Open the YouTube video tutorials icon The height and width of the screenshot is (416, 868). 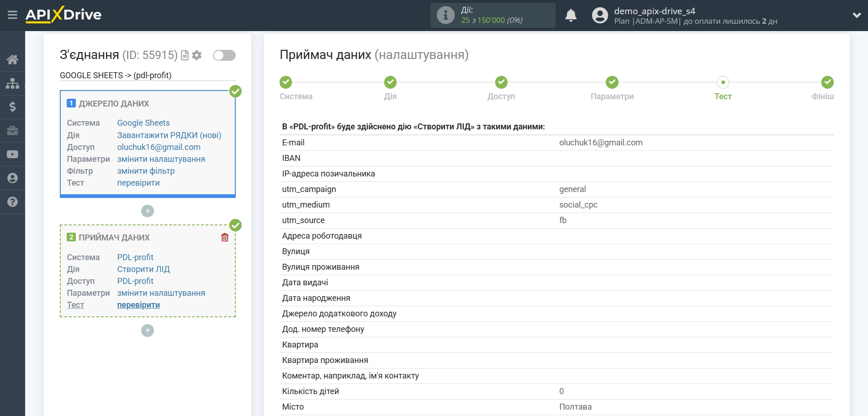click(x=12, y=155)
